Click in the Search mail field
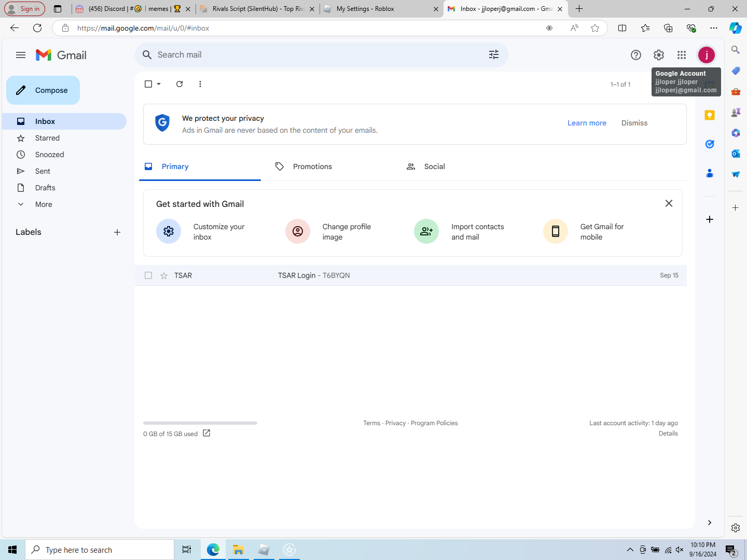 tap(322, 55)
